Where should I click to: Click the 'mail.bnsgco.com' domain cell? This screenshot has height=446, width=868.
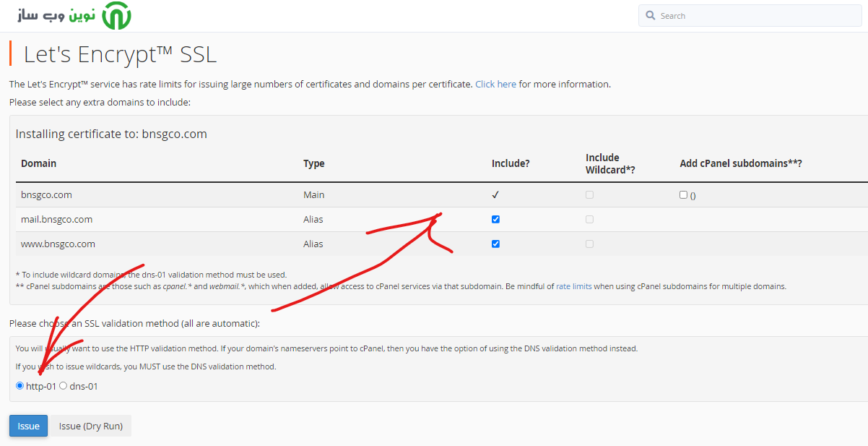coord(56,220)
